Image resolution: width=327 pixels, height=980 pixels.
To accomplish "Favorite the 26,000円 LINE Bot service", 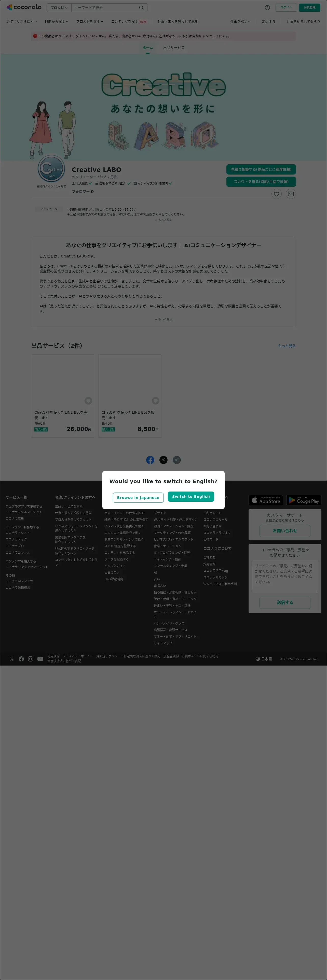I will click(x=88, y=401).
